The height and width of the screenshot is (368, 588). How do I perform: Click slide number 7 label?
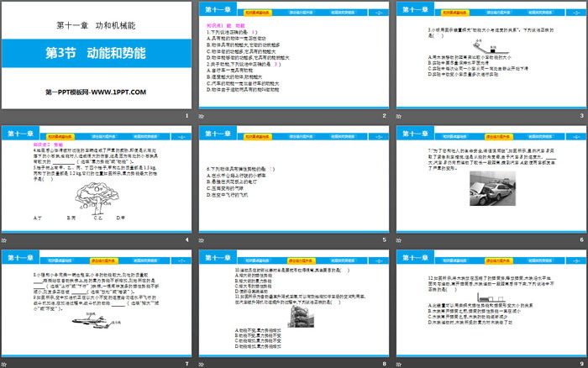[186, 364]
